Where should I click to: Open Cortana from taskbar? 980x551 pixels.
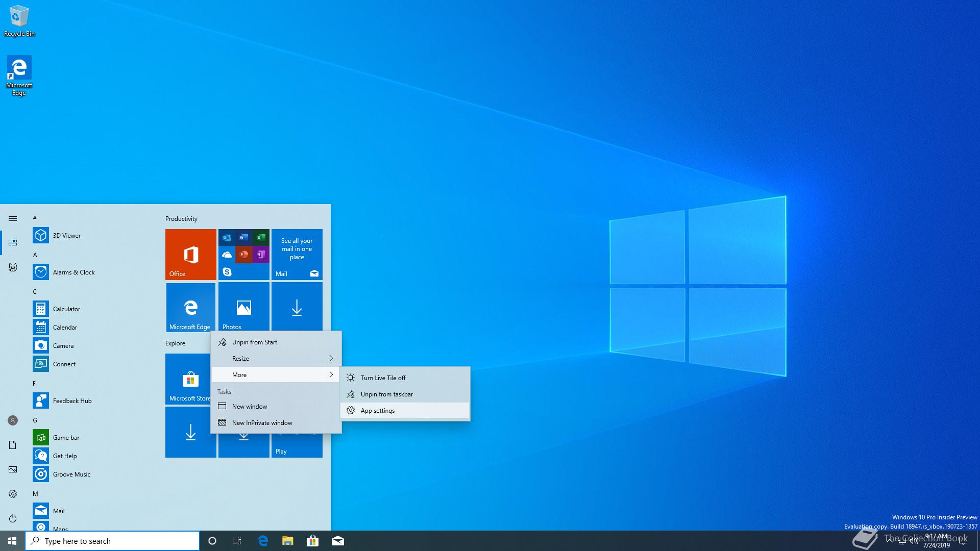212,541
